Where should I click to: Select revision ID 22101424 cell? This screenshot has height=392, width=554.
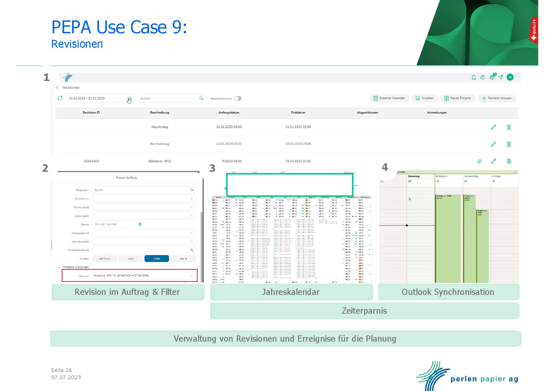[91, 161]
